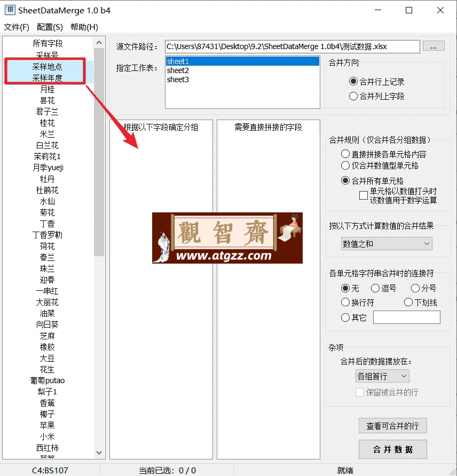457x476 pixels.
Task: Toggle the 保留被合并的行 checkbox
Action: 360,392
